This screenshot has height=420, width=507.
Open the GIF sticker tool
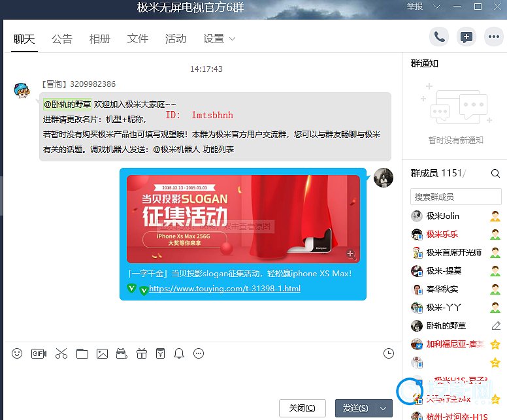pyautogui.click(x=39, y=353)
